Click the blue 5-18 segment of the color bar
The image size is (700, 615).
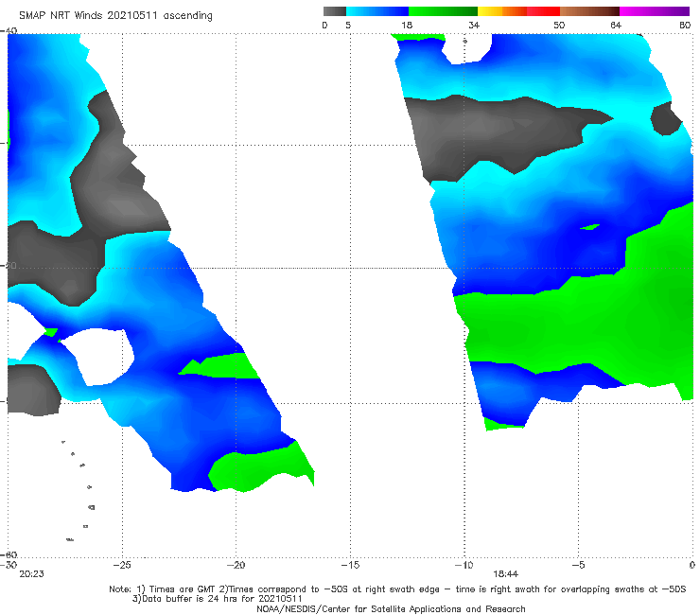(x=377, y=11)
